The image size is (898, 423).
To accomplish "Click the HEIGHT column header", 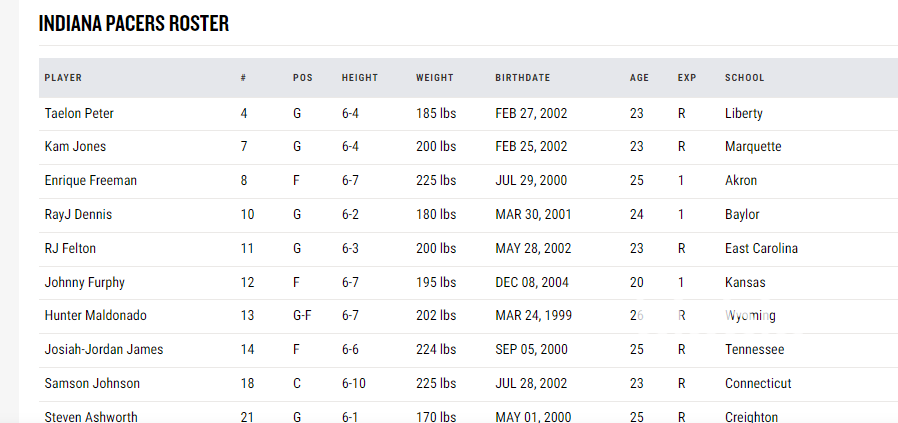I will pyautogui.click(x=360, y=78).
